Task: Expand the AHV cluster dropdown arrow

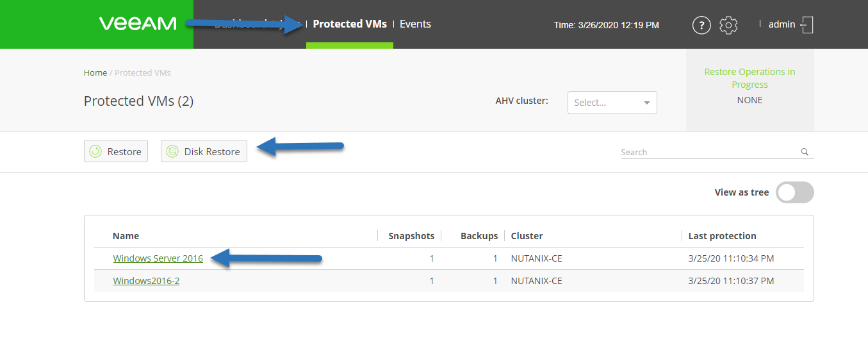Action: (x=646, y=103)
